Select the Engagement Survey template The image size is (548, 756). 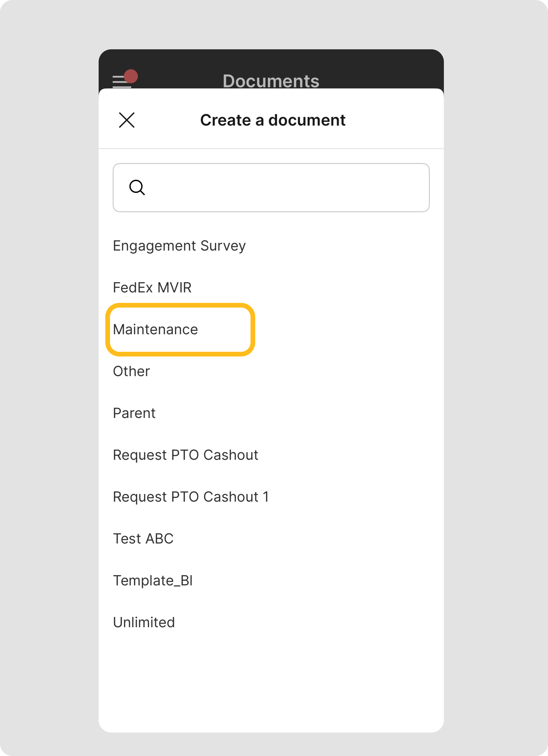[x=179, y=246]
